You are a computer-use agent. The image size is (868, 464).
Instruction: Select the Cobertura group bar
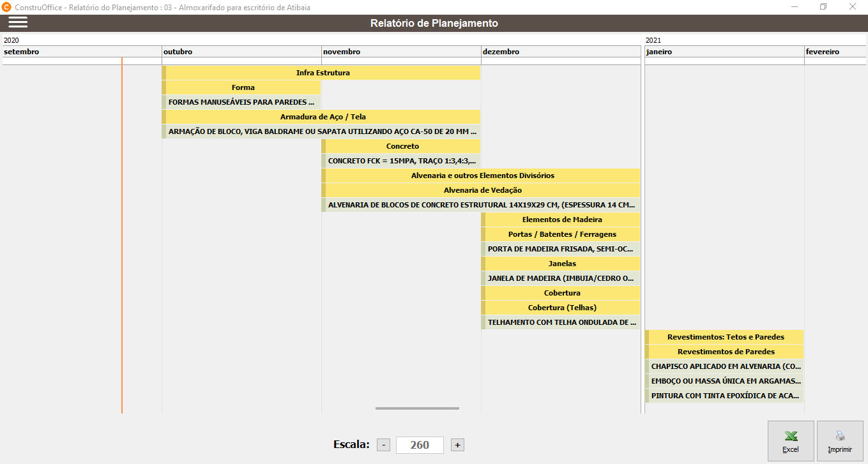[x=561, y=293]
